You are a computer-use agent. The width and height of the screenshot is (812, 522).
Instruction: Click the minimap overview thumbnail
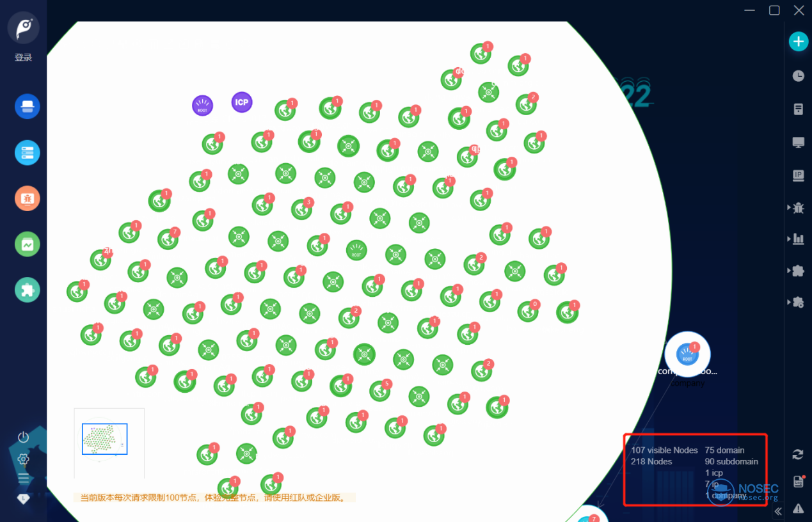[x=109, y=443]
